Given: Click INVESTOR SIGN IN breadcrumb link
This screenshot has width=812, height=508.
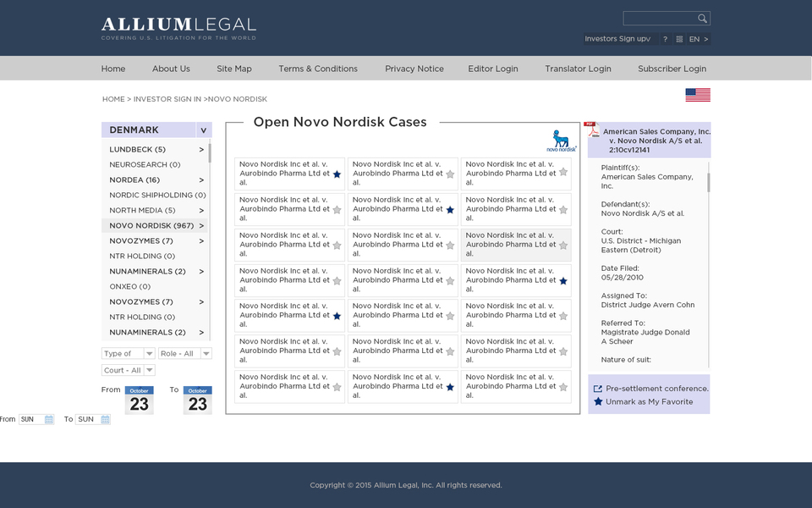Looking at the screenshot, I should tap(167, 99).
